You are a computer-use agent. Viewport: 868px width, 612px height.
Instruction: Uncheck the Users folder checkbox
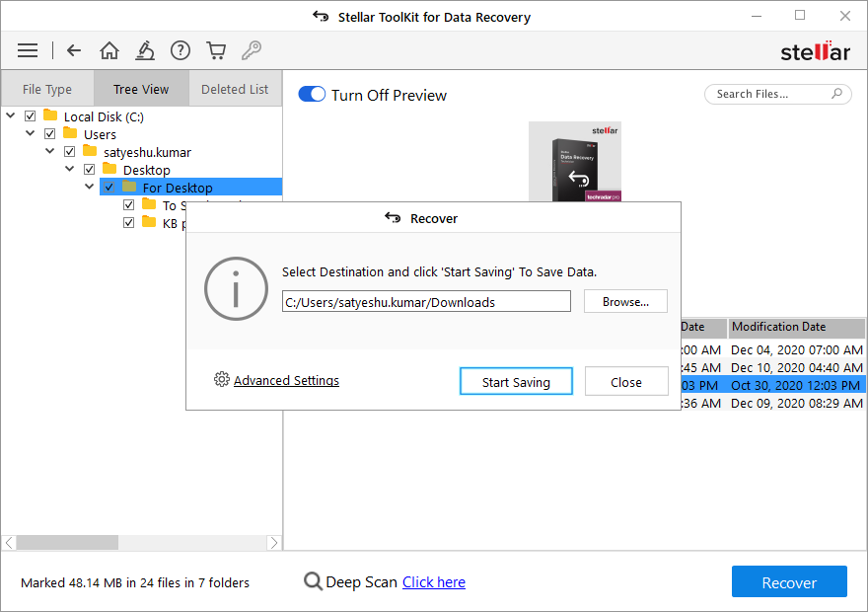pos(50,134)
